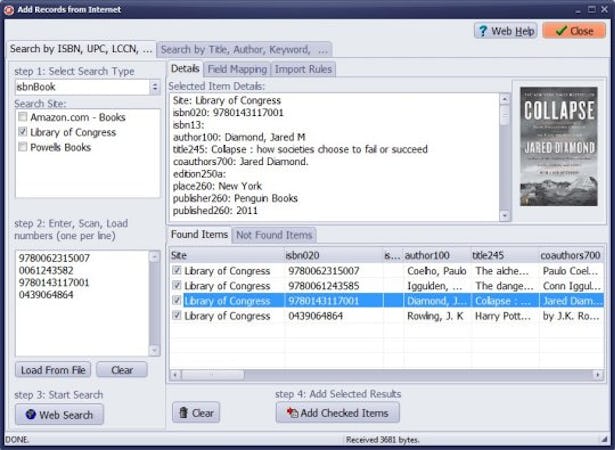This screenshot has width=615, height=450.
Task: Click the found items horizontal scrollbar thumb
Action: coord(212,375)
